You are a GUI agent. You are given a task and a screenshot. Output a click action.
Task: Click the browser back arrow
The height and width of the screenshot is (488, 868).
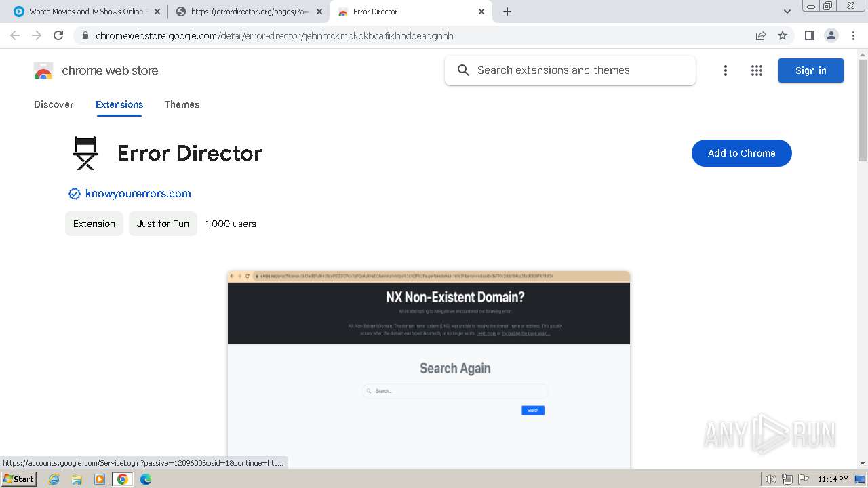click(15, 35)
